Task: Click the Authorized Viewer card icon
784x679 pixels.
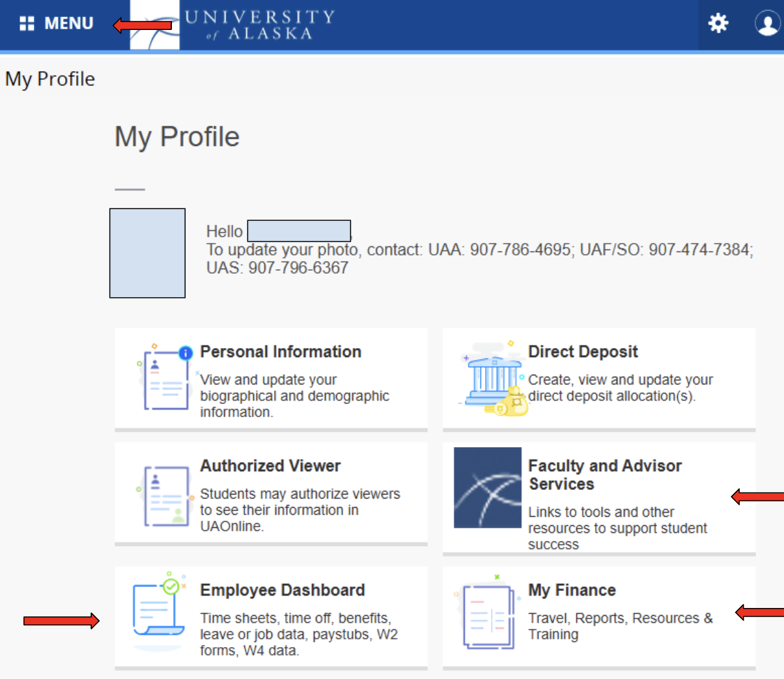Action: pos(165,495)
